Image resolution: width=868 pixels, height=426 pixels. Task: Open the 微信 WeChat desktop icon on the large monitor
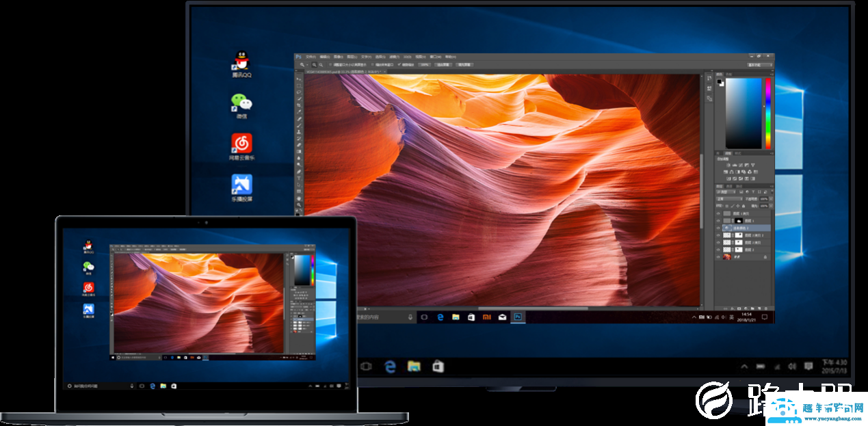[241, 103]
